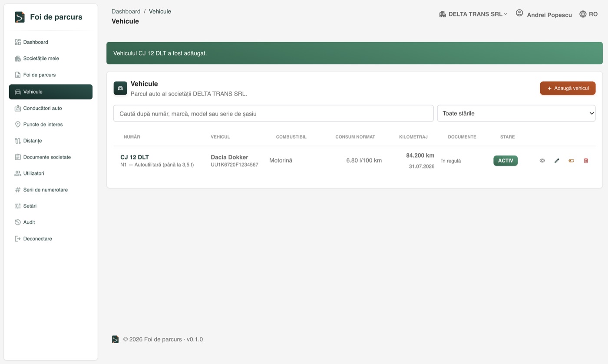The width and height of the screenshot is (608, 364).
Task: Open Andrei Popescu user menu
Action: coord(544,14)
